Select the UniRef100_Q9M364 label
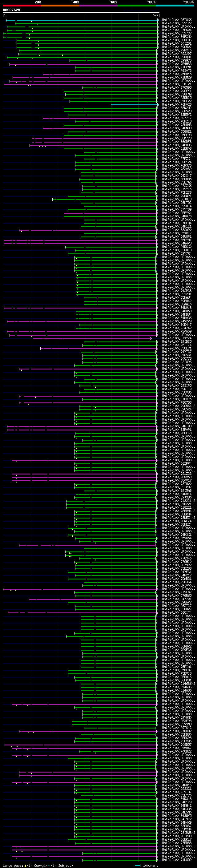Viewport: 197px width, 868px height. pyautogui.click(x=177, y=582)
